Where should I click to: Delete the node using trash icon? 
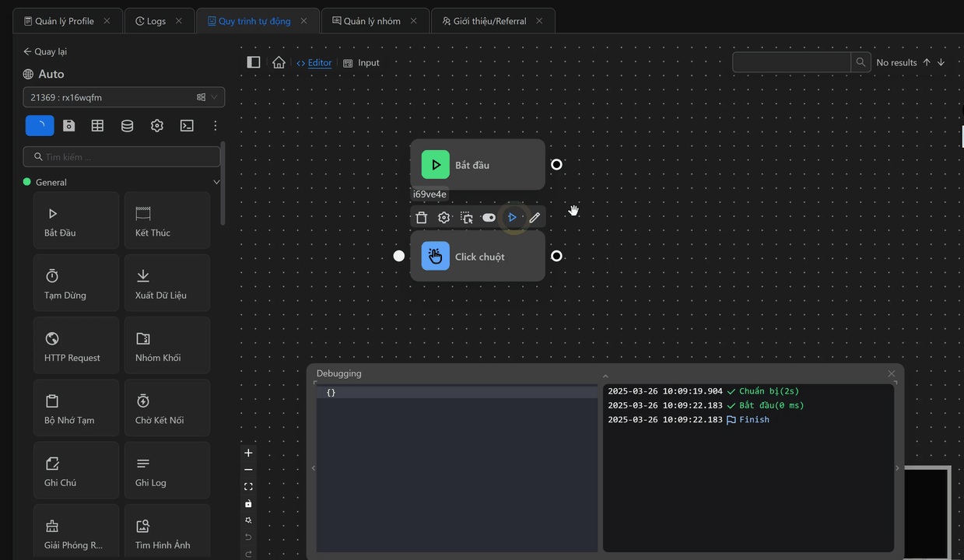pyautogui.click(x=421, y=218)
